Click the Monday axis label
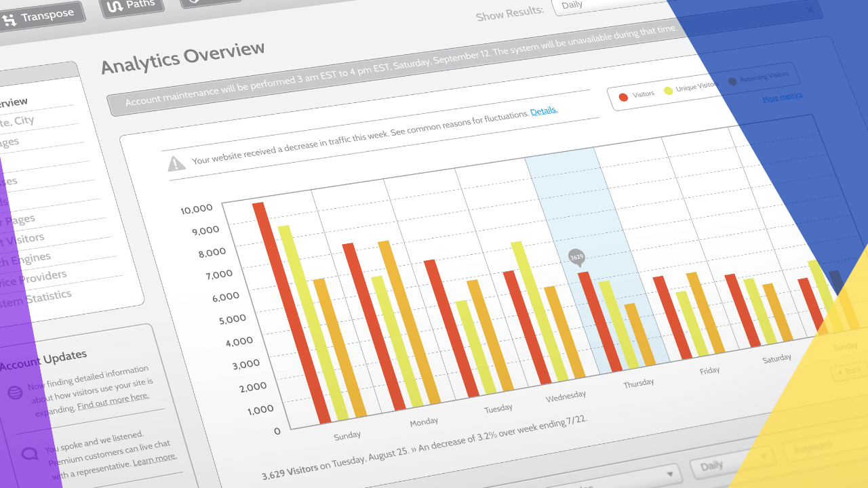The height and width of the screenshot is (488, 868). [x=425, y=422]
